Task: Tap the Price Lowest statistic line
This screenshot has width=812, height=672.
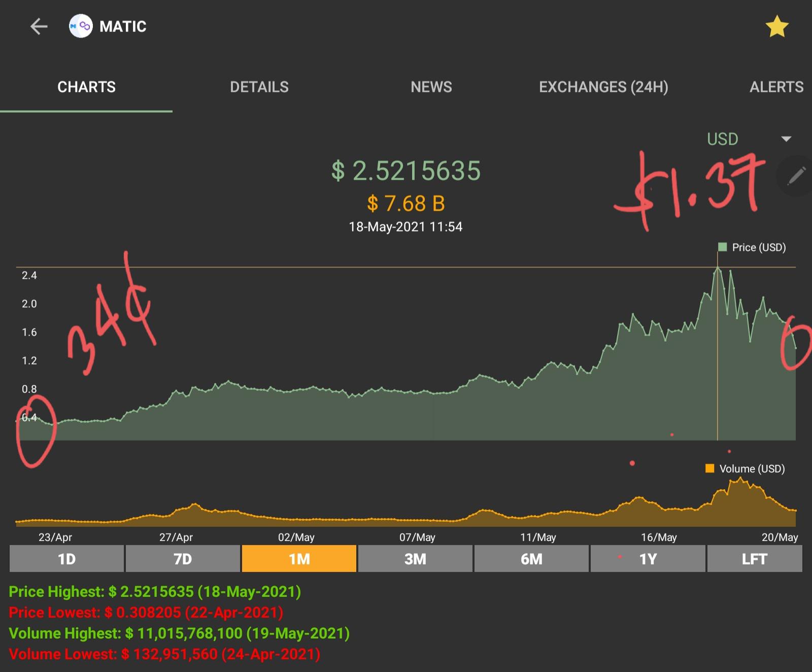Action: pyautogui.click(x=146, y=612)
